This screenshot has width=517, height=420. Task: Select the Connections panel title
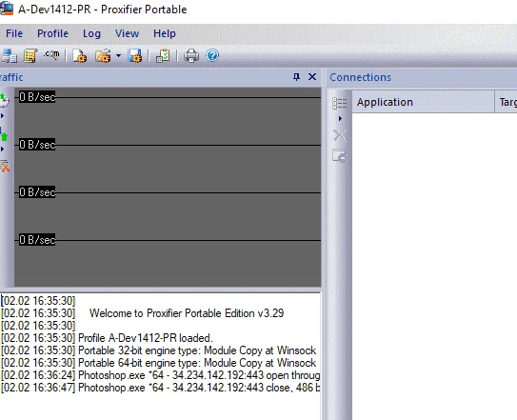(x=361, y=77)
